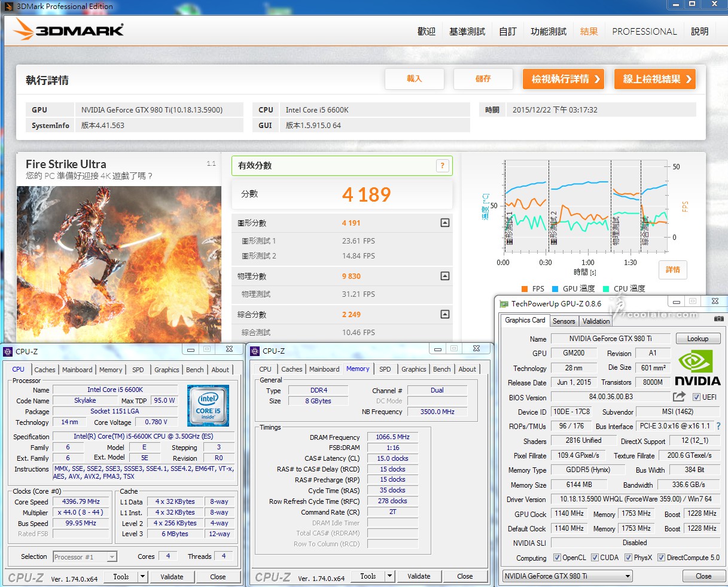728x587 pixels.
Task: Toggle the PhysX checkbox
Action: pyautogui.click(x=628, y=558)
